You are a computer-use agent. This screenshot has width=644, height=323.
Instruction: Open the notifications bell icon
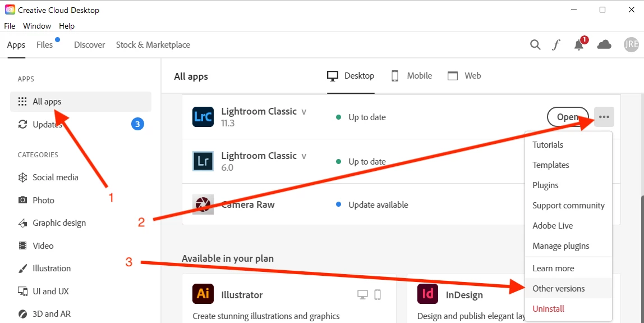[x=579, y=44]
